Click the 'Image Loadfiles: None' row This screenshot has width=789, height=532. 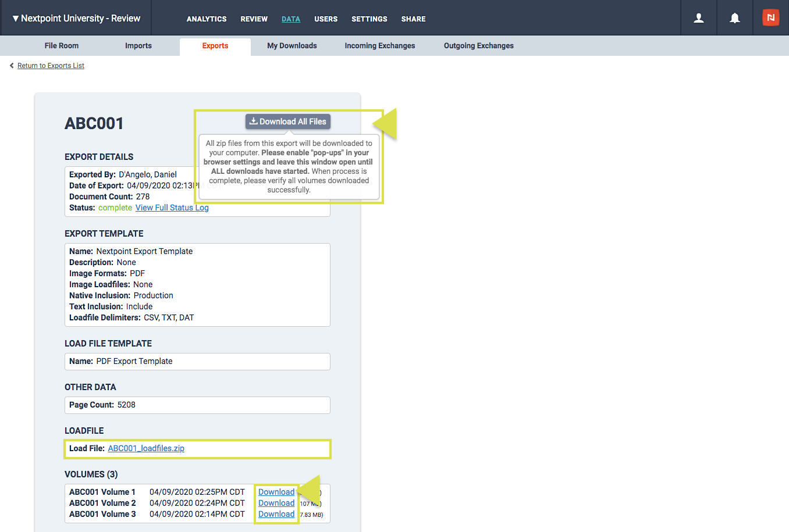(111, 284)
